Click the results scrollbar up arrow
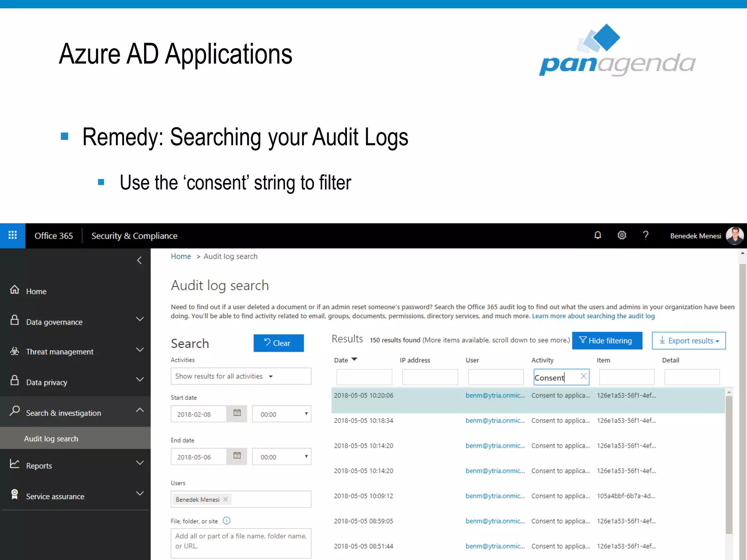Viewport: 747px width, 560px height. click(x=729, y=392)
